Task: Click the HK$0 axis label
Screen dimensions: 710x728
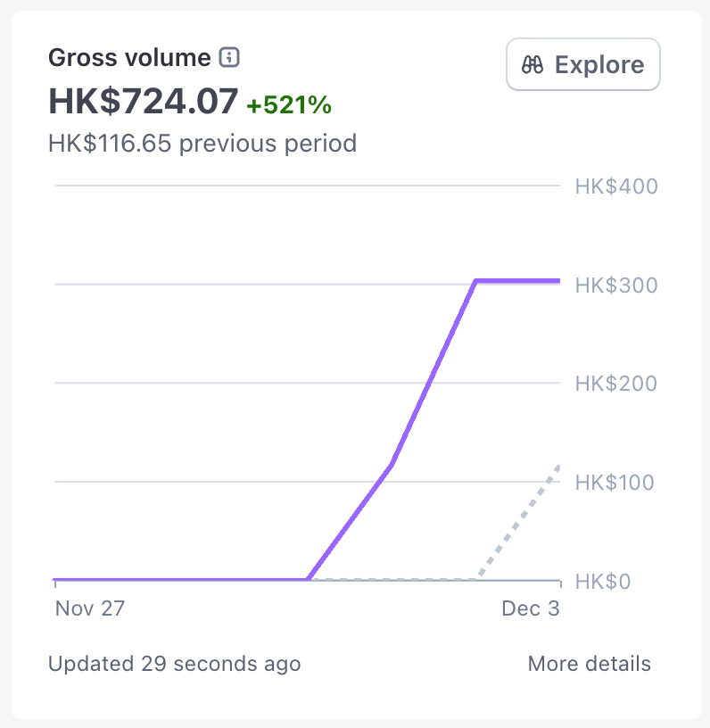Action: click(604, 582)
